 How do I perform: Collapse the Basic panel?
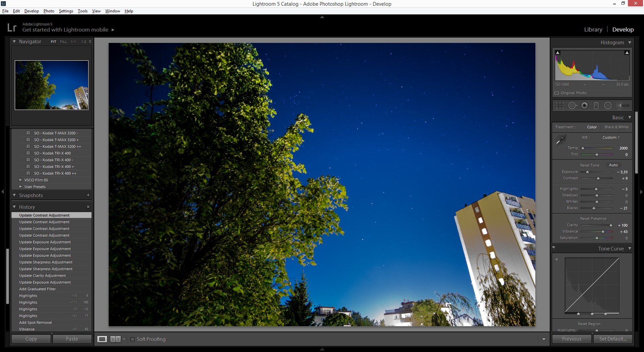[x=630, y=118]
